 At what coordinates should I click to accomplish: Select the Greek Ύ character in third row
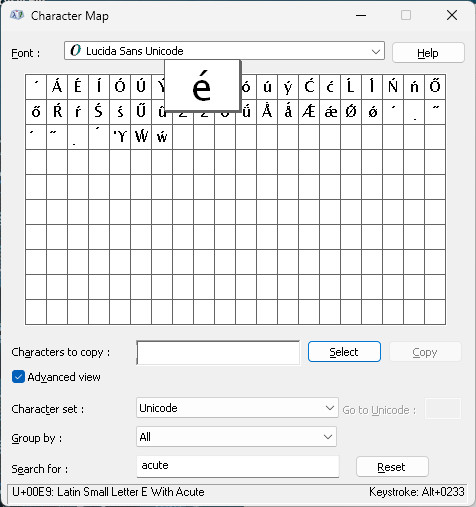120,137
